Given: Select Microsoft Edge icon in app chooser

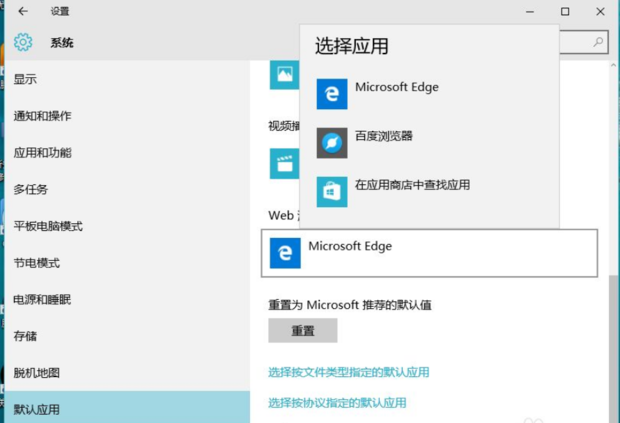Looking at the screenshot, I should [332, 94].
